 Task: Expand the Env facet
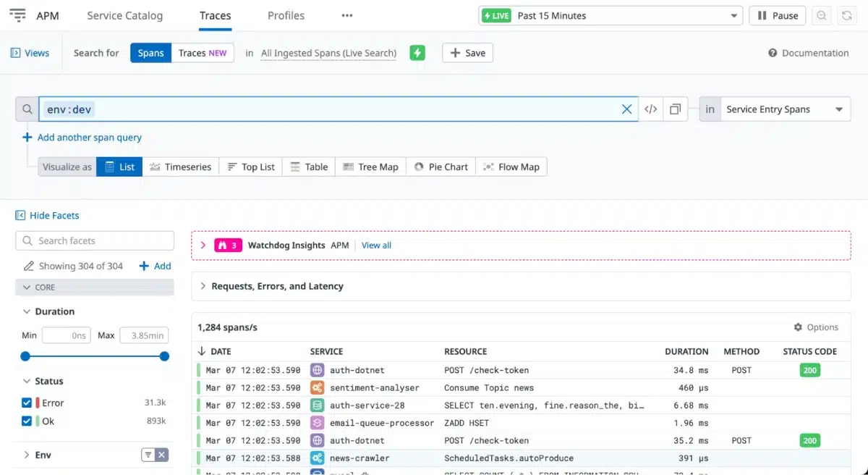(27, 455)
